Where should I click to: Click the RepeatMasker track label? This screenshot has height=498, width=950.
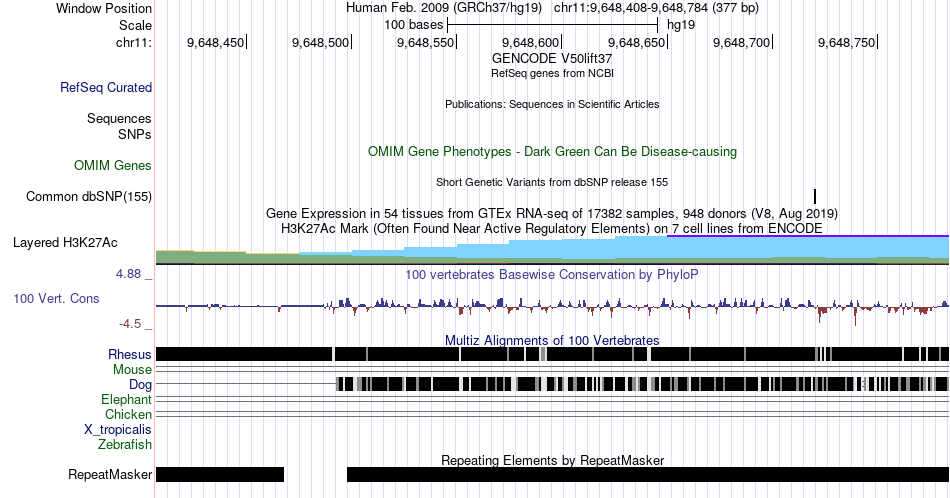tap(110, 474)
